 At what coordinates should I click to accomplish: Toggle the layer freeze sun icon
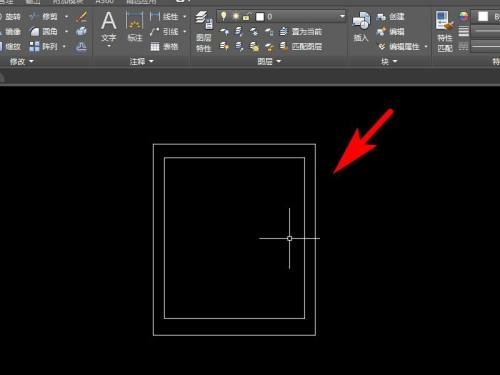tap(236, 16)
